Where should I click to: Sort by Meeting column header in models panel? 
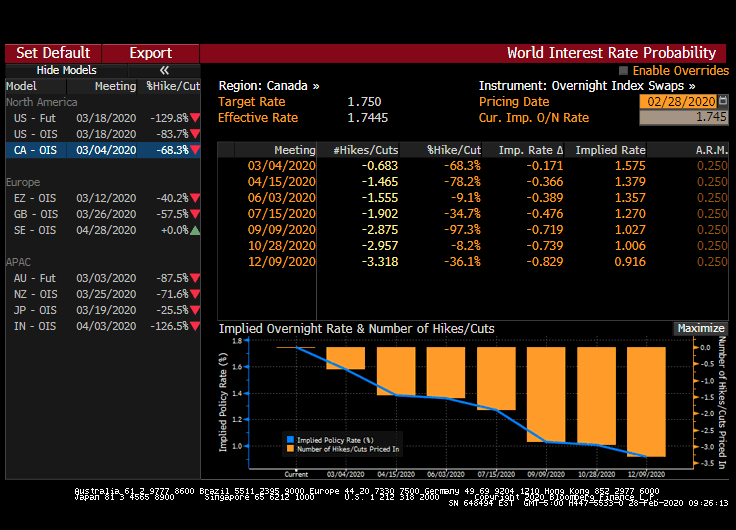point(102,86)
